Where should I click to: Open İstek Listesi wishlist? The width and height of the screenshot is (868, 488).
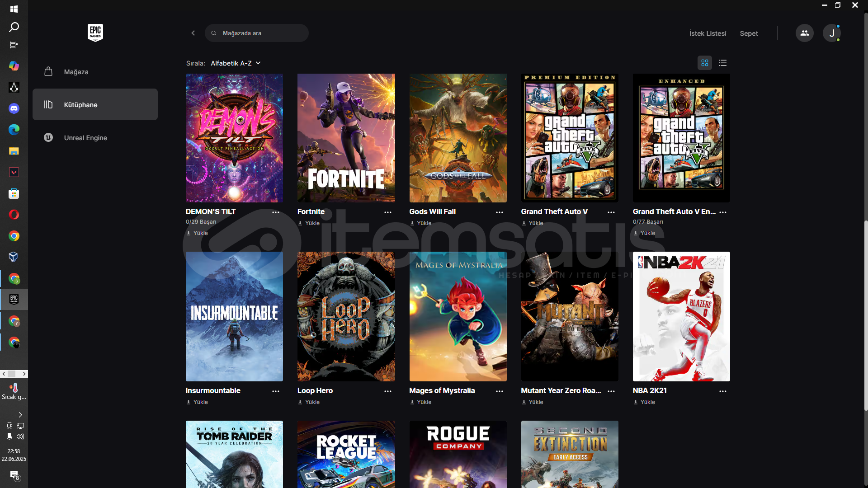point(708,33)
